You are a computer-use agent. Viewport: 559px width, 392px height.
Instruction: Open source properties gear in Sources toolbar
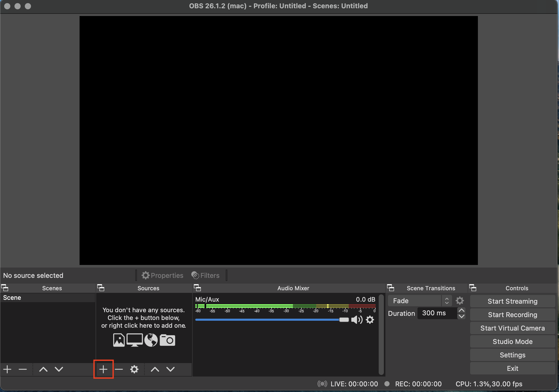click(x=134, y=369)
